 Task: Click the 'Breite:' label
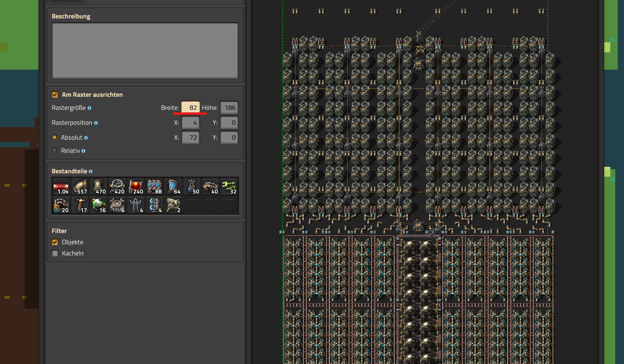pyautogui.click(x=170, y=108)
